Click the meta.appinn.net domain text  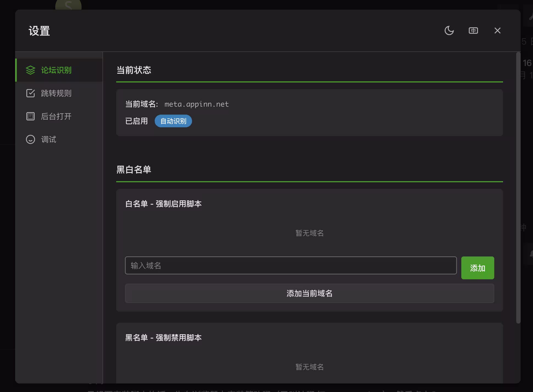tap(196, 104)
